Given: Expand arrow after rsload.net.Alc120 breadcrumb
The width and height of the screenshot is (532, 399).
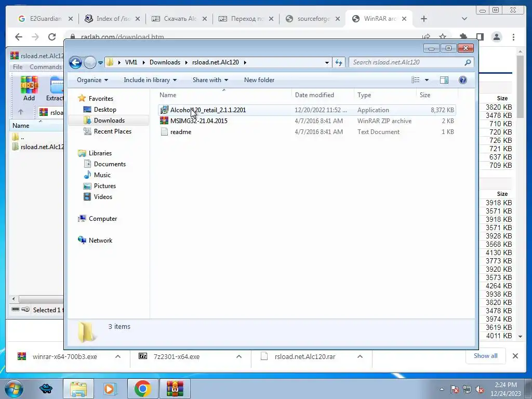Looking at the screenshot, I should pos(245,62).
